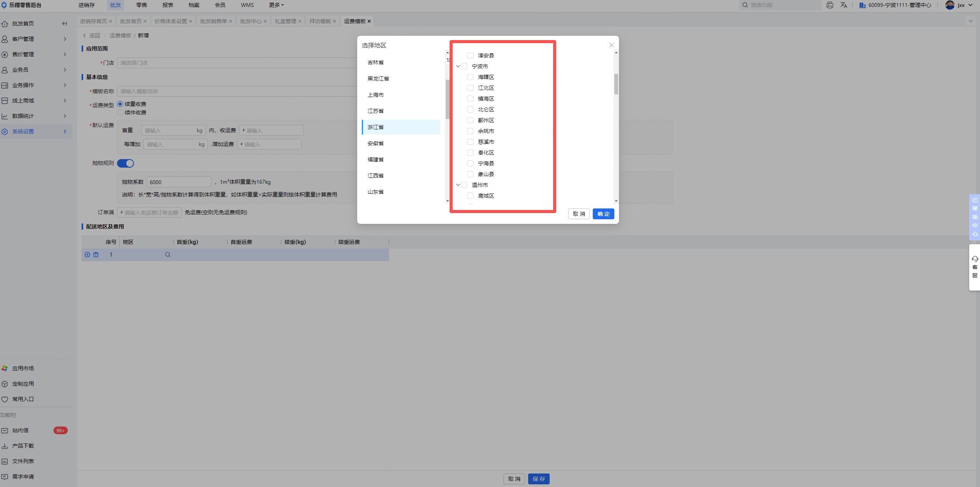Click 保存 button at page bottom
980x487 pixels.
(x=538, y=479)
